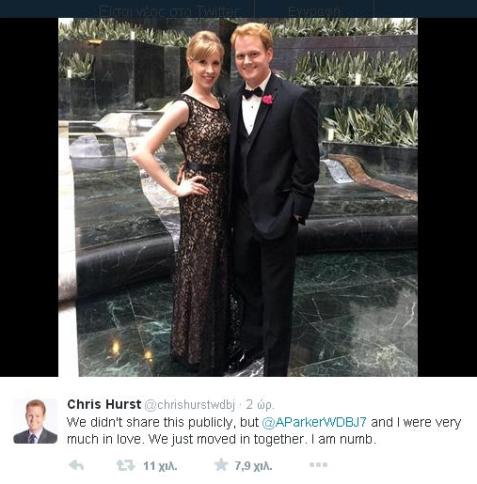This screenshot has height=484, width=477.
Task: Dismiss the photo via the left black margin
Action: [x=29, y=197]
